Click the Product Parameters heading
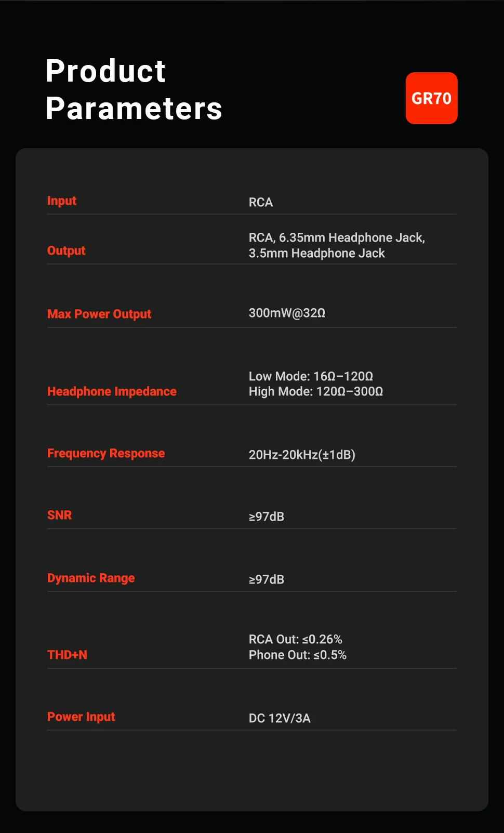 (134, 89)
